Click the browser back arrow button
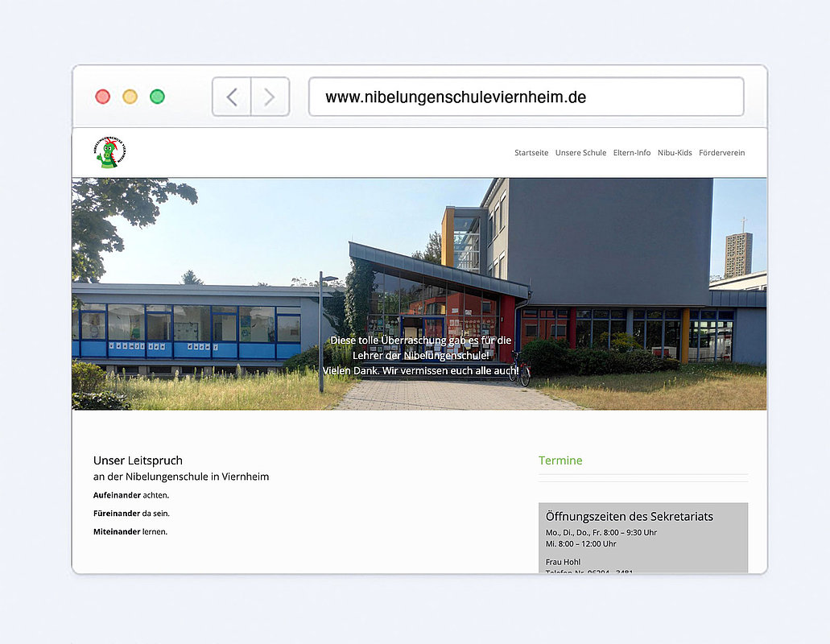Viewport: 830px width, 644px height. click(232, 97)
